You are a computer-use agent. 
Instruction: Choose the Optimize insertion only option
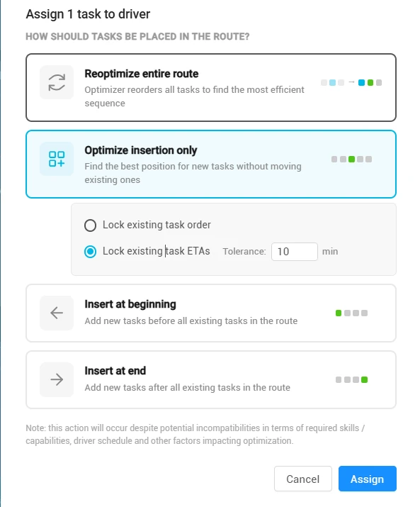click(211, 164)
